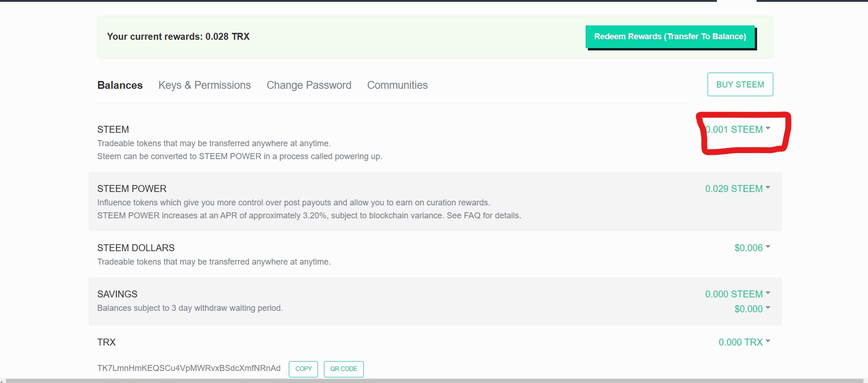Click the STEEM POWER APR description line
This screenshot has height=383, width=868.
tap(309, 216)
